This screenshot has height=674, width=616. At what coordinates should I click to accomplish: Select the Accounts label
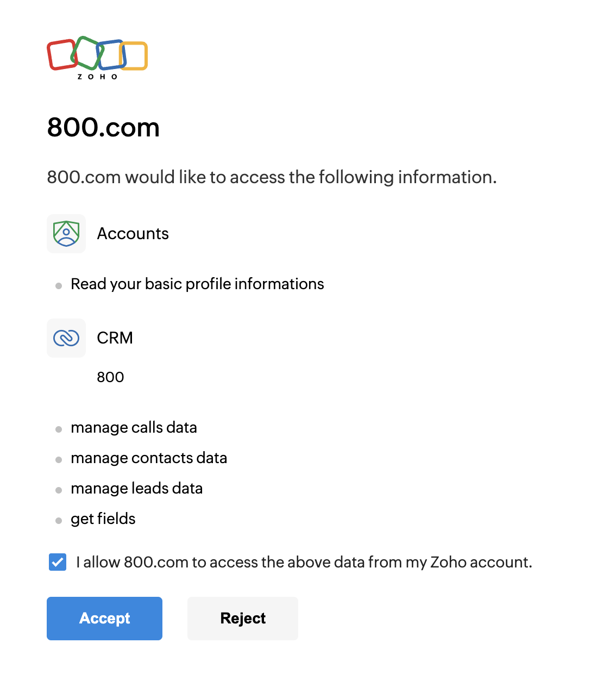[133, 234]
